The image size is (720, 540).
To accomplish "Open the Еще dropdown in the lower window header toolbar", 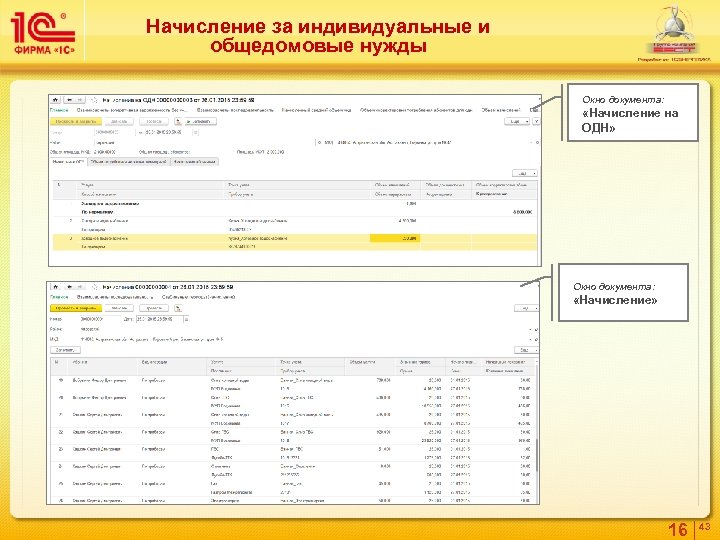I will (x=526, y=308).
